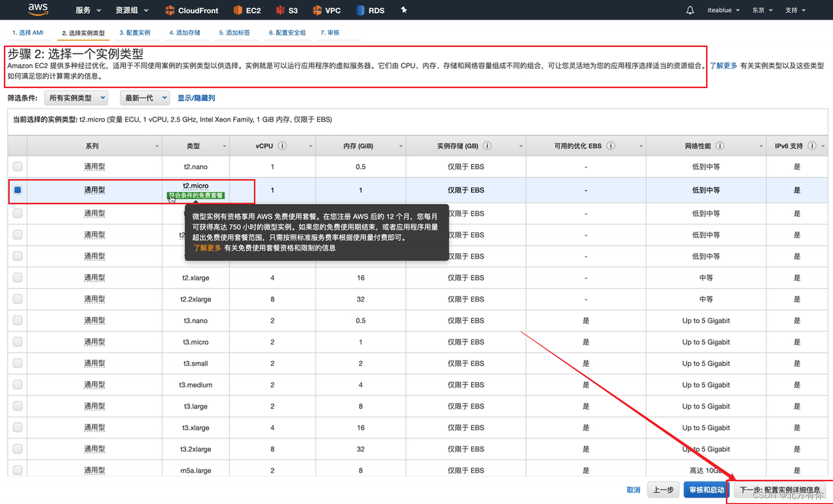Open the EC2 service shortcut
The height and width of the screenshot is (504, 833).
pyautogui.click(x=247, y=10)
